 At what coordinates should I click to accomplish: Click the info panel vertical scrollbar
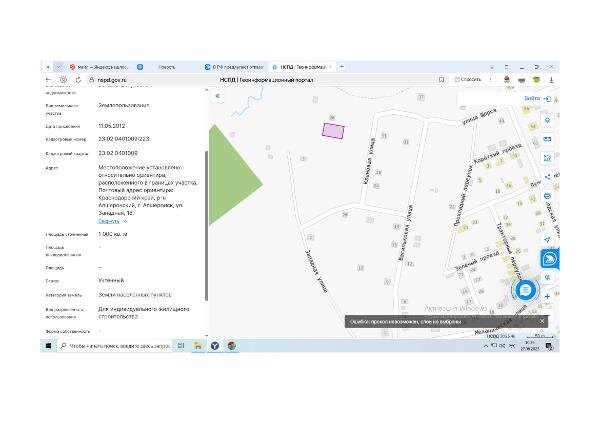207,226
